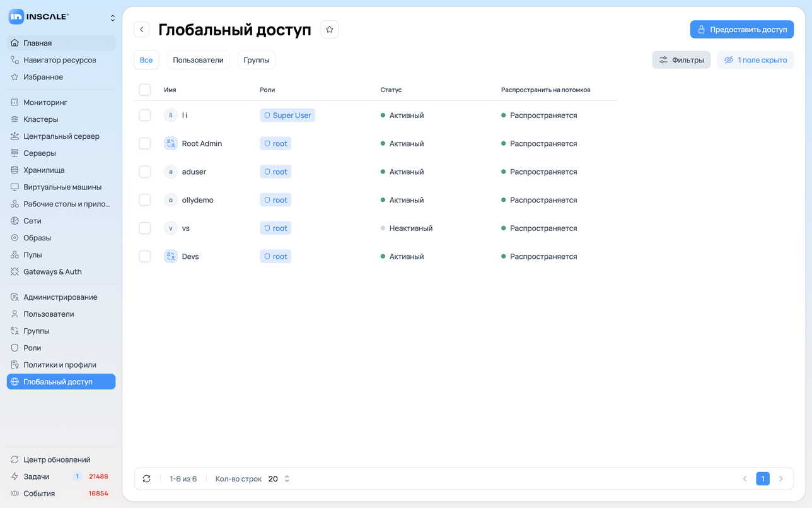The height and width of the screenshot is (508, 812).
Task: Select page number 1 in pagination
Action: point(763,479)
